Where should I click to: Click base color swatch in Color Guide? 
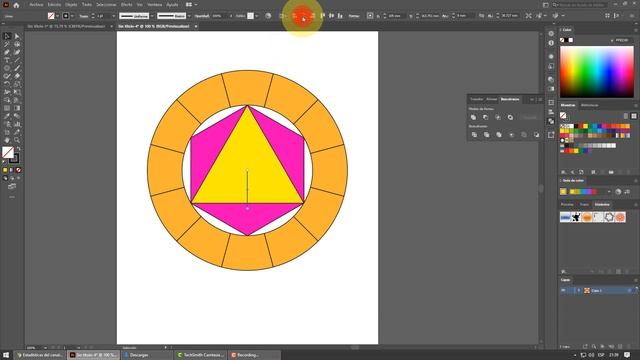tap(563, 191)
